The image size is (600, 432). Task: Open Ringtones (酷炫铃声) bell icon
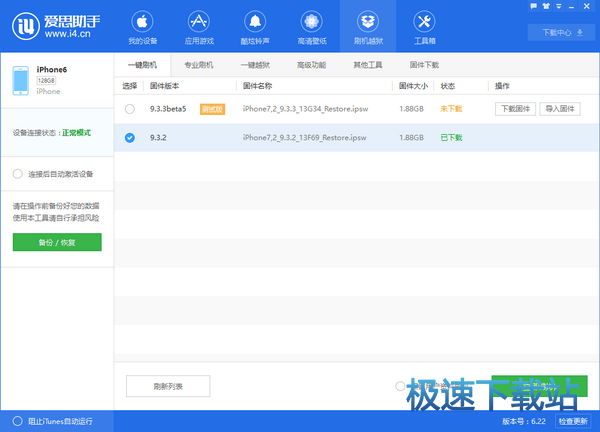pos(255,21)
